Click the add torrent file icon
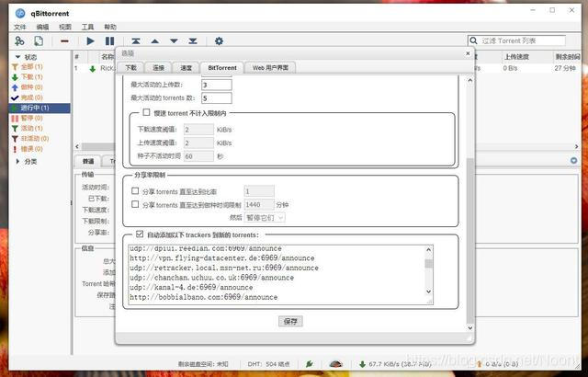Image resolution: width=588 pixels, height=377 pixels. coord(39,40)
